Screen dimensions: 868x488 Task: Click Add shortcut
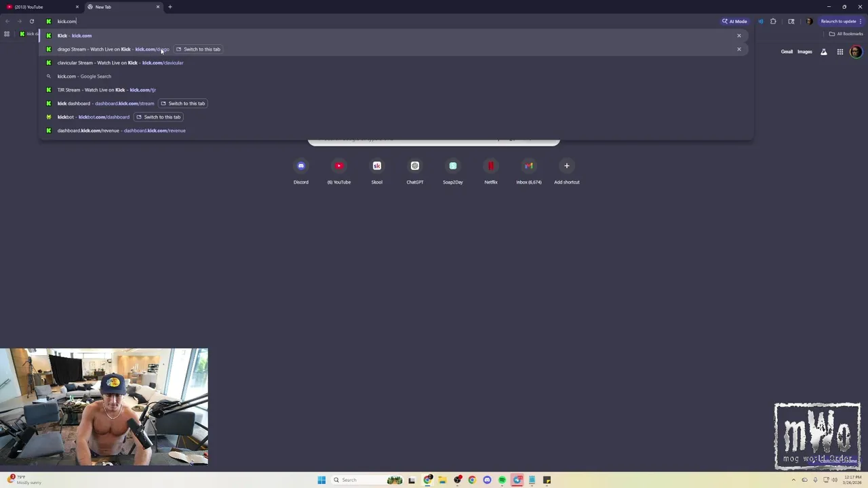pos(567,171)
